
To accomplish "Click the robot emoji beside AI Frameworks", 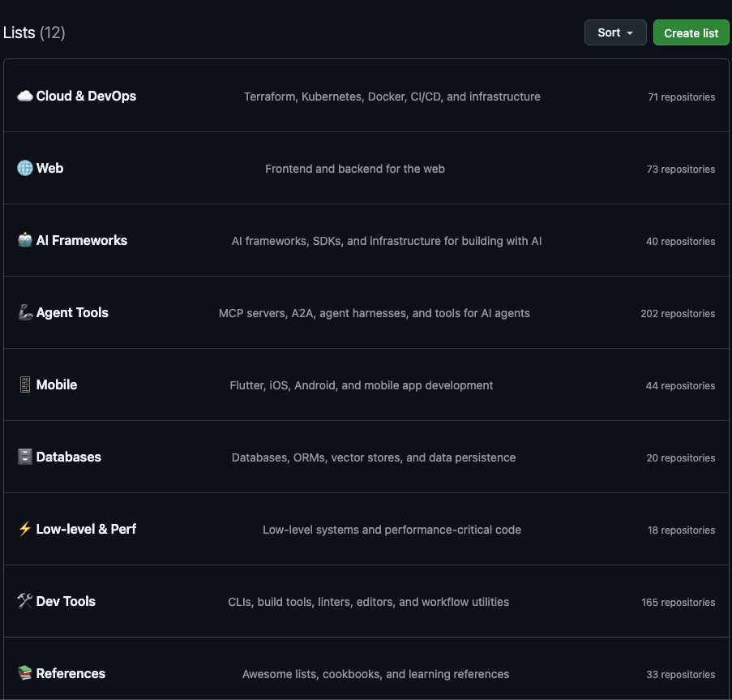I will 25,240.
